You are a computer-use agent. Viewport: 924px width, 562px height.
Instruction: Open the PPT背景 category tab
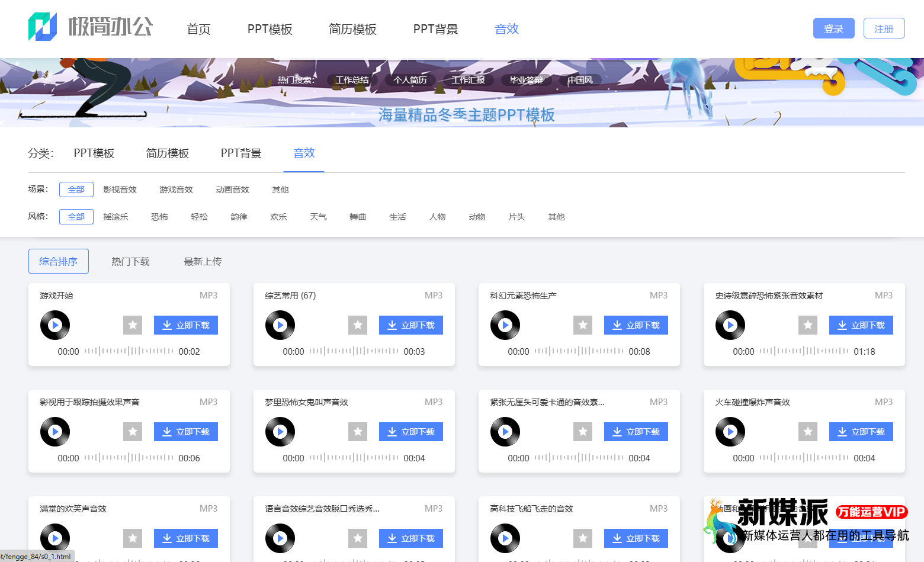[x=240, y=153]
